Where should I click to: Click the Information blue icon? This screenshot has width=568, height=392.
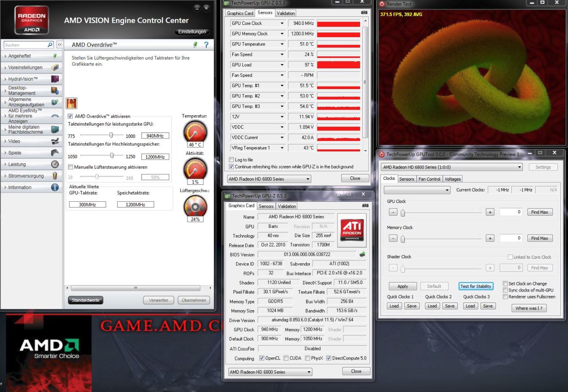coord(55,187)
